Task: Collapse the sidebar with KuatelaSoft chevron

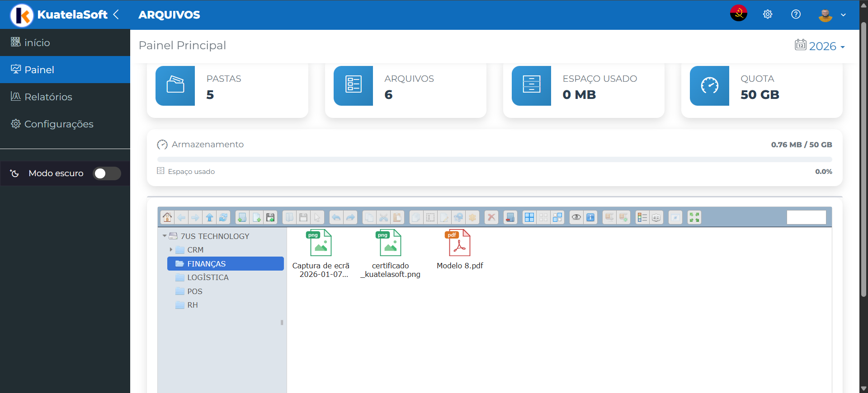Action: pyautogui.click(x=116, y=14)
